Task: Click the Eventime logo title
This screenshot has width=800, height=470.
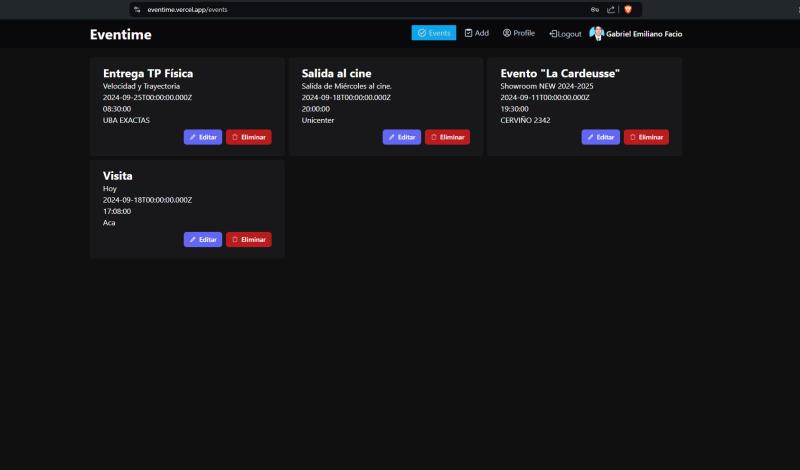Action: [x=120, y=35]
